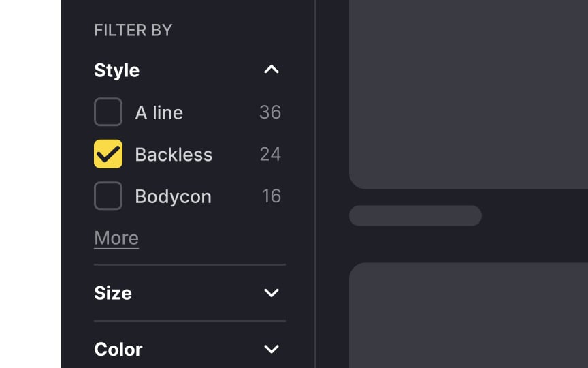
Task: Click the A line count of 36
Action: click(x=270, y=112)
